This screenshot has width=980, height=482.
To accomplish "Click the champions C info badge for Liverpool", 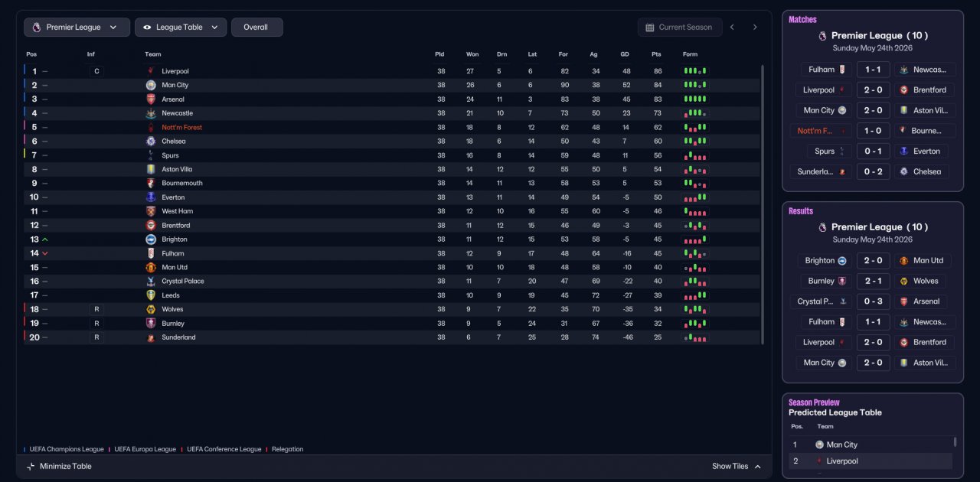I will coord(96,71).
